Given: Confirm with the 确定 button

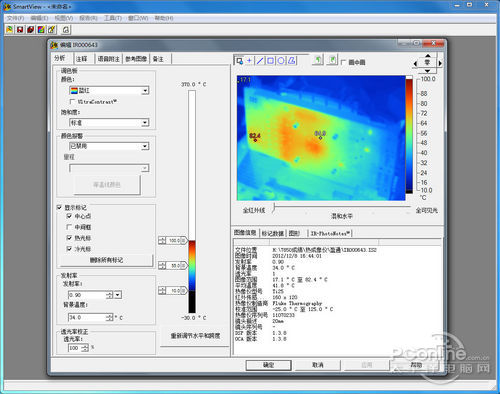Looking at the screenshot, I should coord(268,365).
